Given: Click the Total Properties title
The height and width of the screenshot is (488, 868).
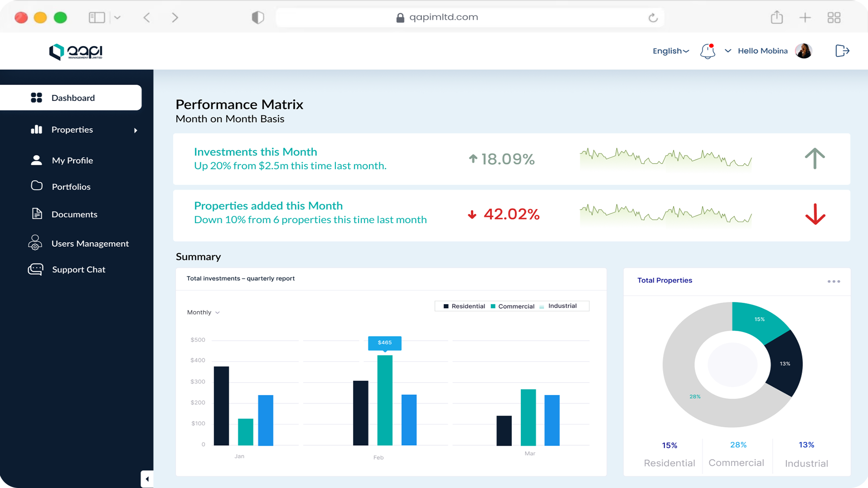Looking at the screenshot, I should coord(665,280).
